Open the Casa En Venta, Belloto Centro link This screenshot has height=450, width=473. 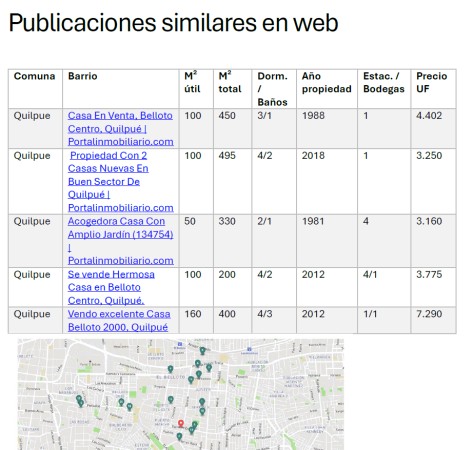click(120, 129)
